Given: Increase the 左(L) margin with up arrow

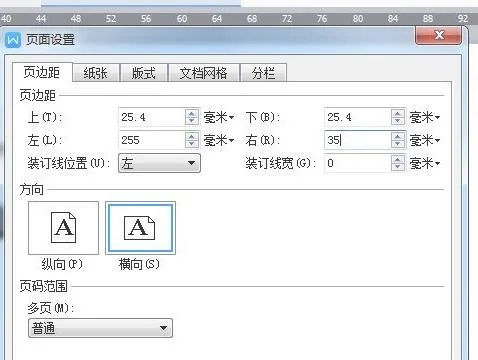Looking at the screenshot, I should click(x=192, y=136).
